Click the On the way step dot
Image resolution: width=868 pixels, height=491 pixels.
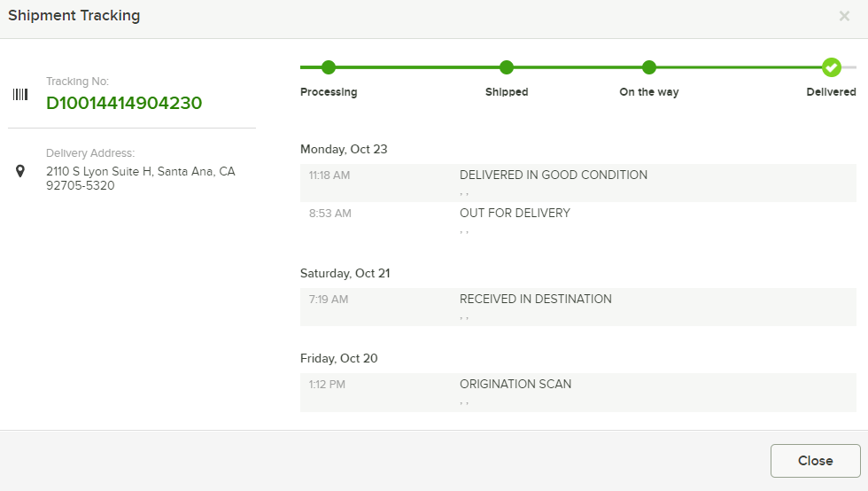649,67
